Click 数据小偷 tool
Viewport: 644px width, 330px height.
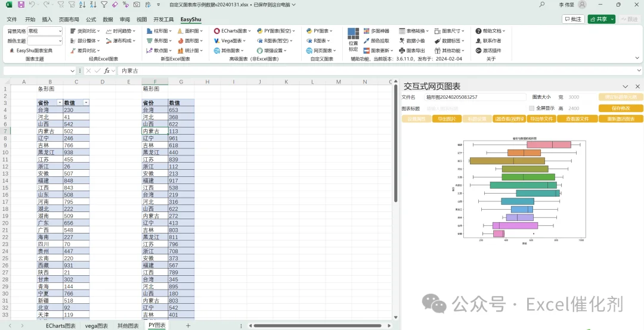[x=412, y=41]
